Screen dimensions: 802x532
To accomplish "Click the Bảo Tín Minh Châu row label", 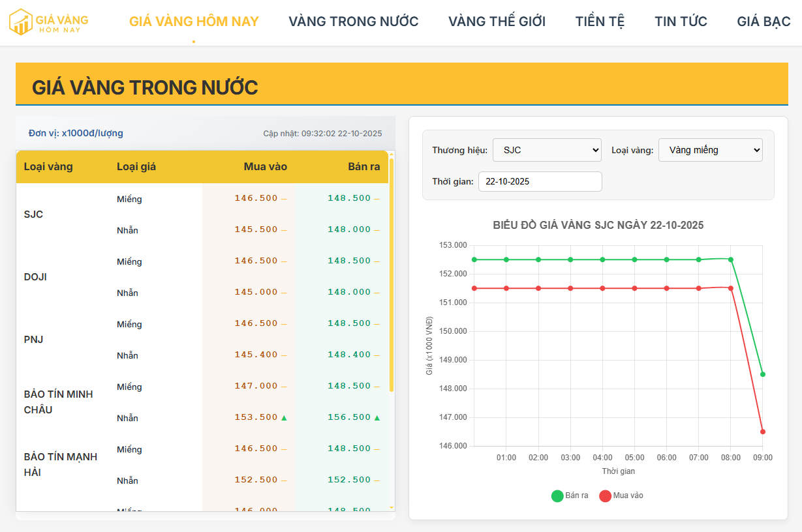I will (59, 402).
